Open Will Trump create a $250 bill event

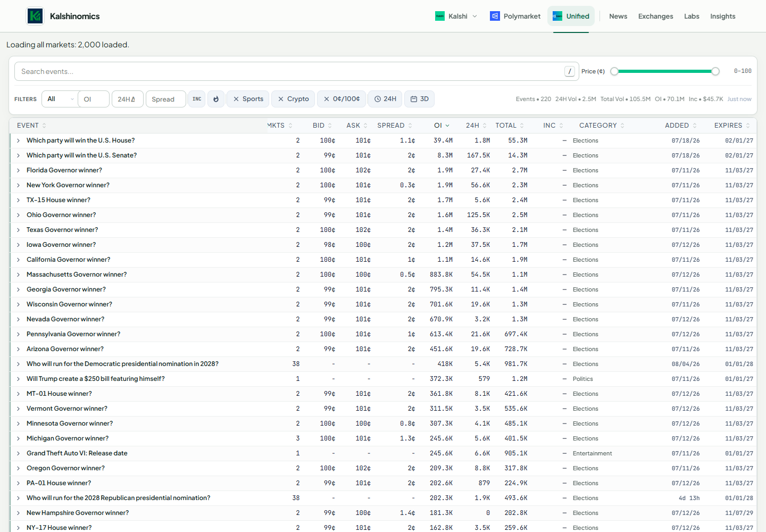click(96, 379)
